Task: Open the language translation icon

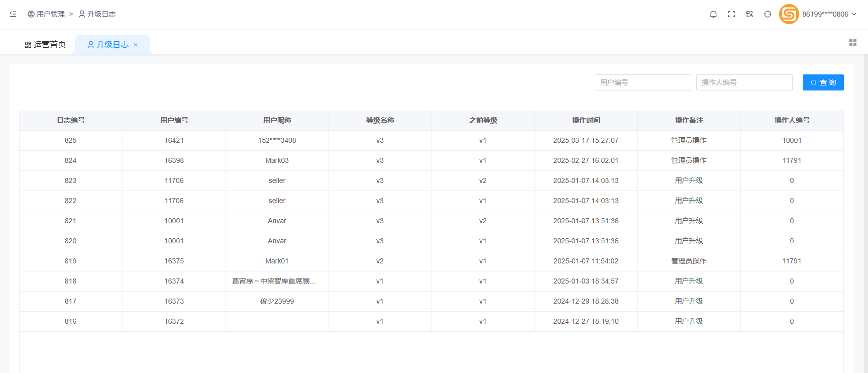Action: [x=749, y=14]
